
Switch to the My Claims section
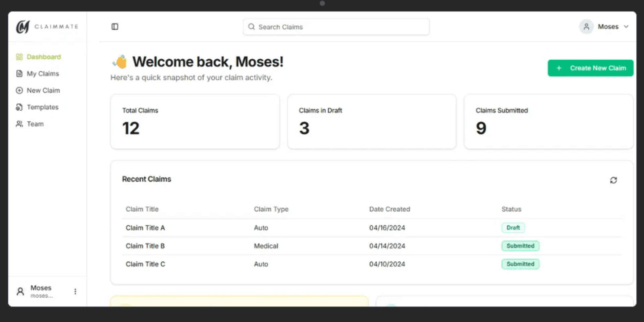click(43, 73)
